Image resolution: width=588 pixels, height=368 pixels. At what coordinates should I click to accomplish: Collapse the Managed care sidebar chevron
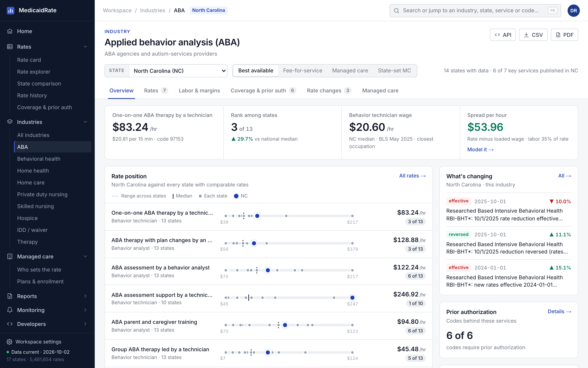[85, 256]
